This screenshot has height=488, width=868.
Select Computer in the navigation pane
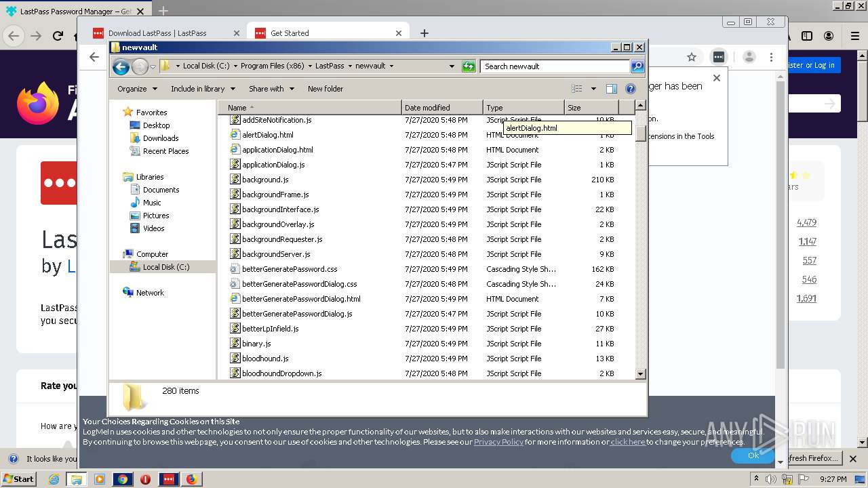152,254
